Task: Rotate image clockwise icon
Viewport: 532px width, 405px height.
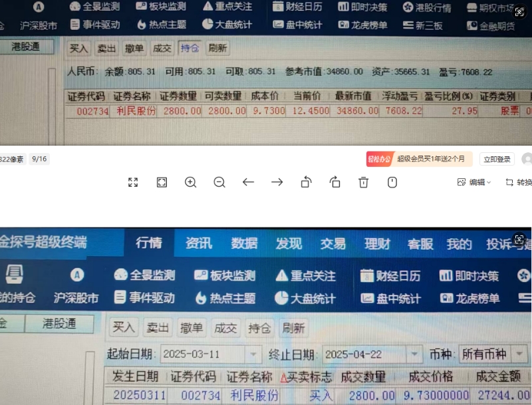Action: [335, 182]
